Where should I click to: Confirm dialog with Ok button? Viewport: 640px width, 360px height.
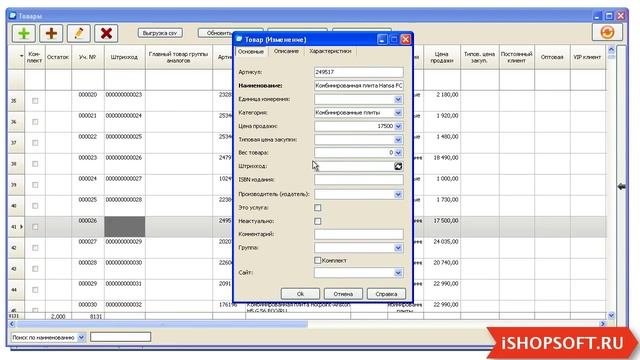coord(300,294)
